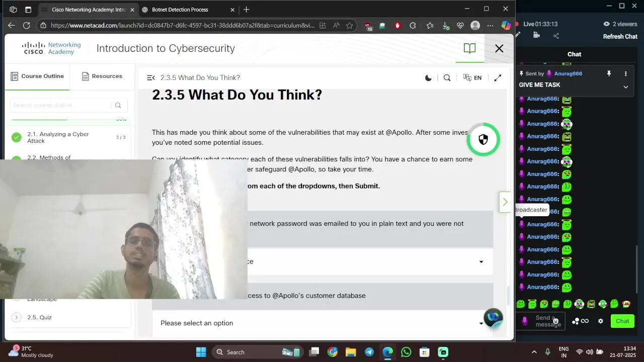Go to next page with green arrow
Image resolution: width=644 pixels, height=362 pixels.
coord(505,202)
